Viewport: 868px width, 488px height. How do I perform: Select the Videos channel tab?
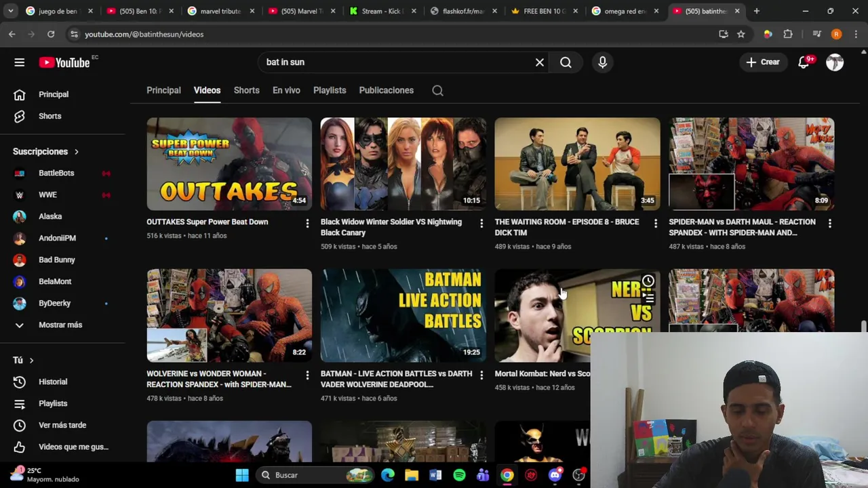click(207, 90)
